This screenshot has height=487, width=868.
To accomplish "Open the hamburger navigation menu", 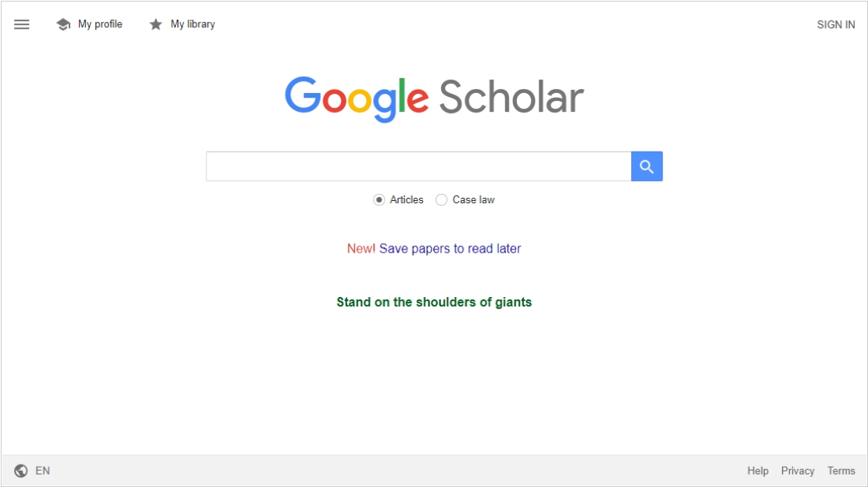I will click(22, 24).
